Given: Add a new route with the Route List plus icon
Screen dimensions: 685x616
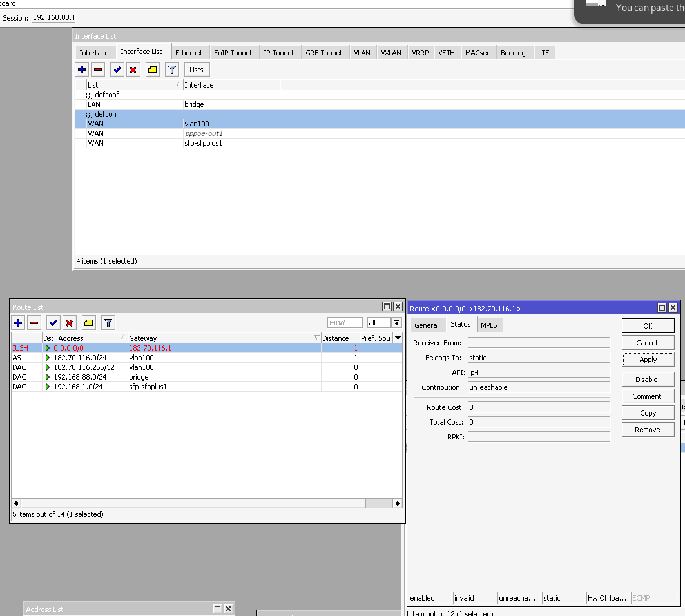Looking at the screenshot, I should pyautogui.click(x=19, y=323).
